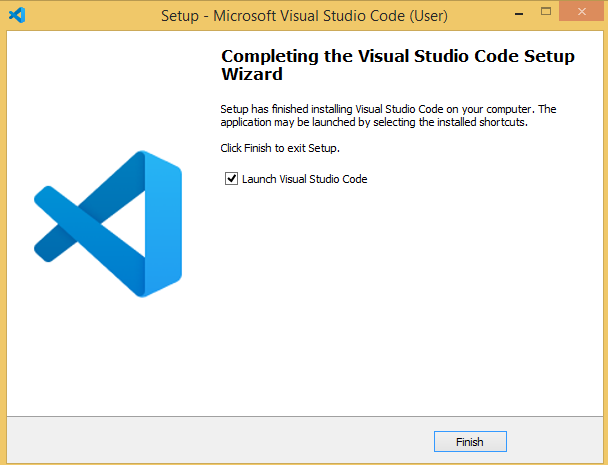Click the word "Wizard" in the heading
Viewport: 608px width, 465px height.
pyautogui.click(x=251, y=75)
